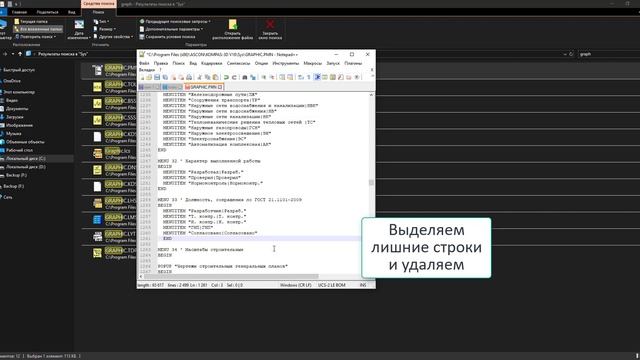Click the Zoom Out icon in Notepad++
Image resolution: width=640 pixels, height=360 pixels.
[x=272, y=77]
